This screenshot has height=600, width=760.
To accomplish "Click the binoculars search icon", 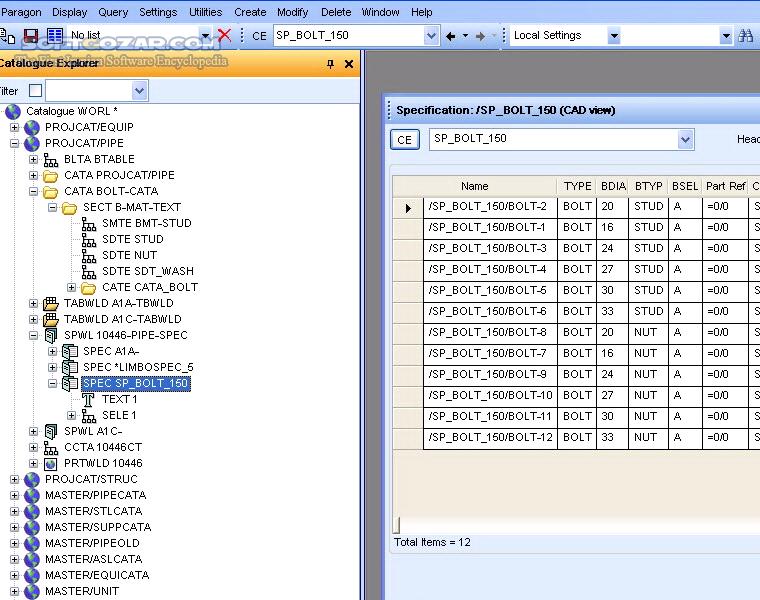I will pyautogui.click(x=745, y=35).
